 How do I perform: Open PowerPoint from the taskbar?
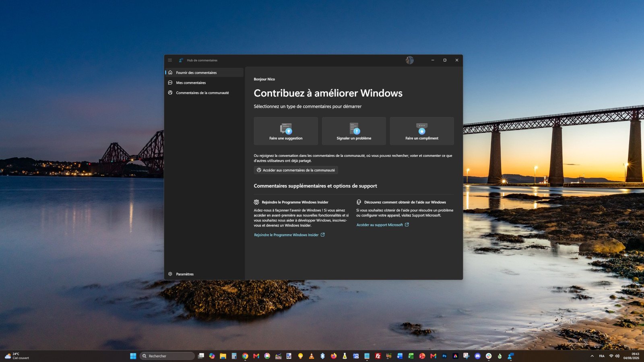click(x=422, y=356)
